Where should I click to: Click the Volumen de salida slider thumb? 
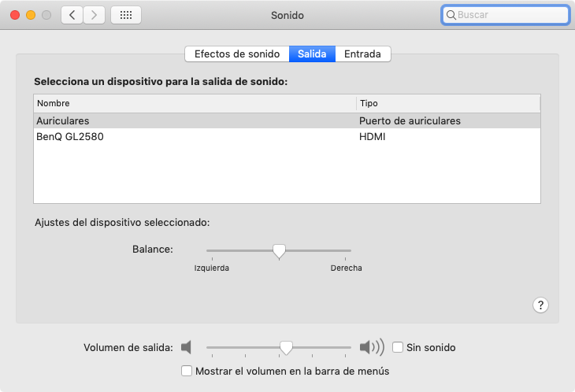coord(286,348)
